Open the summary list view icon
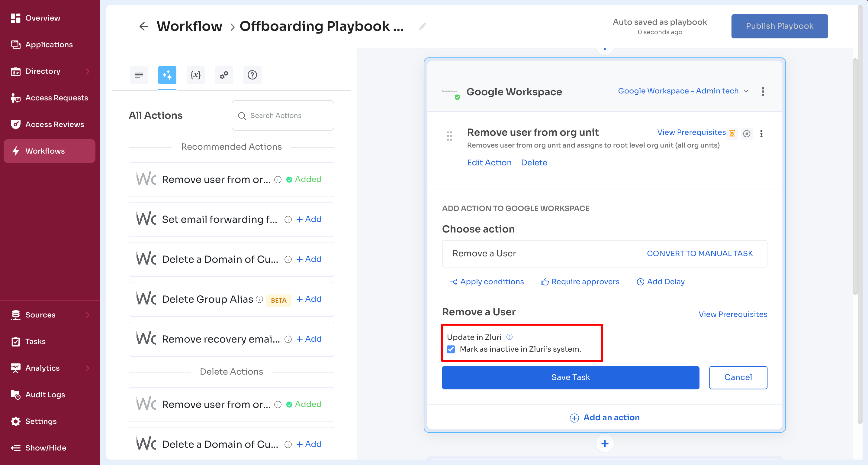 click(x=139, y=75)
